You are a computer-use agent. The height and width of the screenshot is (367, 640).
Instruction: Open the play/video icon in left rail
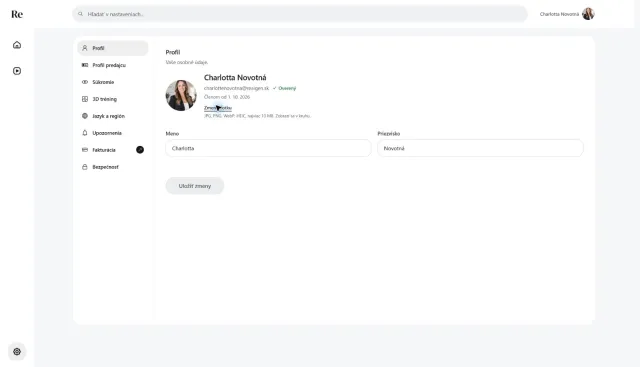(17, 71)
